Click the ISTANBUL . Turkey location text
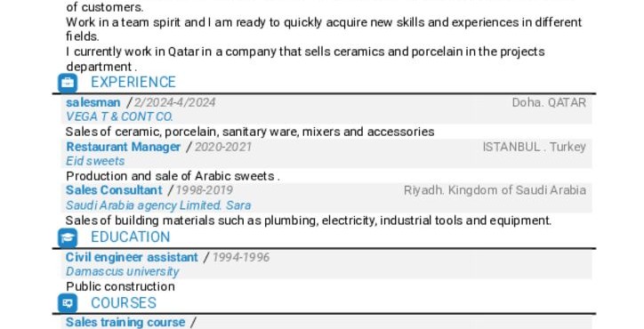The height and width of the screenshot is (329, 644). [535, 147]
